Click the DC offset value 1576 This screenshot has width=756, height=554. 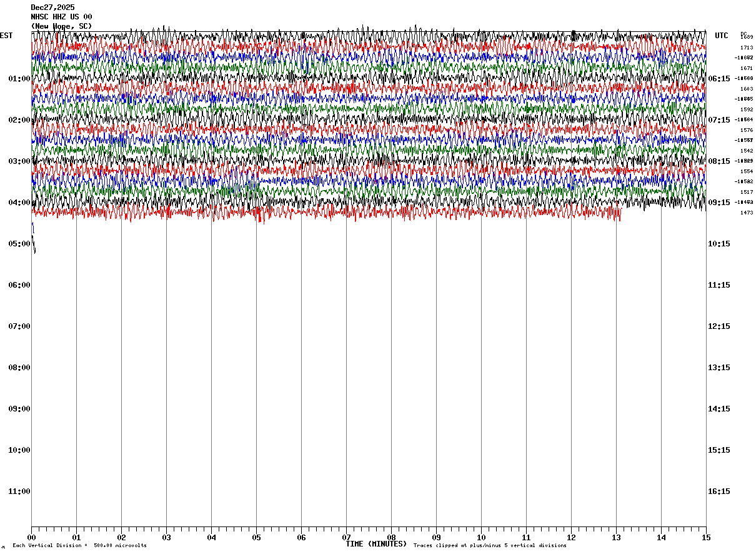click(747, 130)
